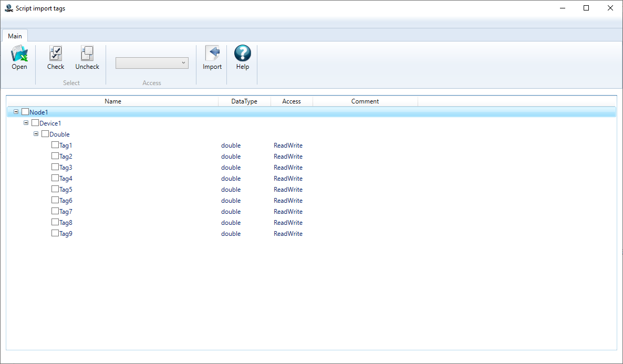Check the Tag5 checkbox
Screen dimensions: 623x364
(55, 189)
